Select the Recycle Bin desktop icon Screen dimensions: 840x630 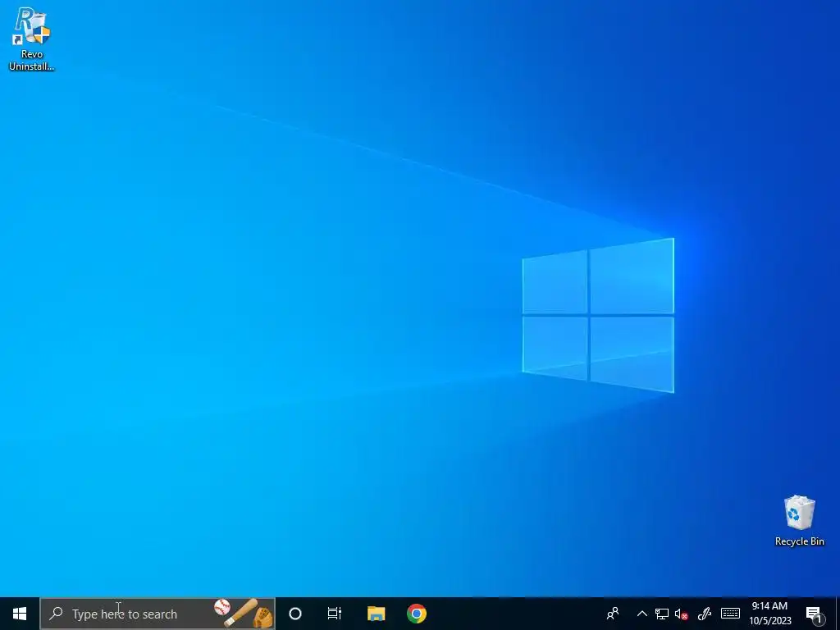(x=799, y=521)
